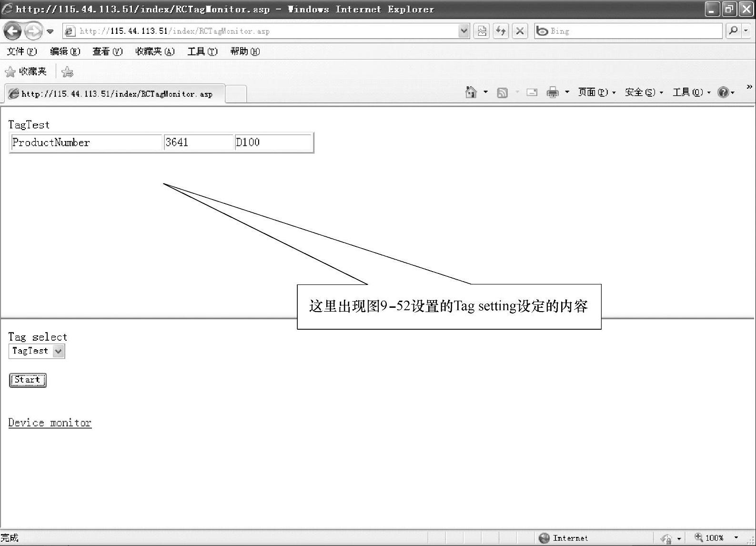Click the Stop loading X icon
The height and width of the screenshot is (546, 756).
[x=520, y=31]
